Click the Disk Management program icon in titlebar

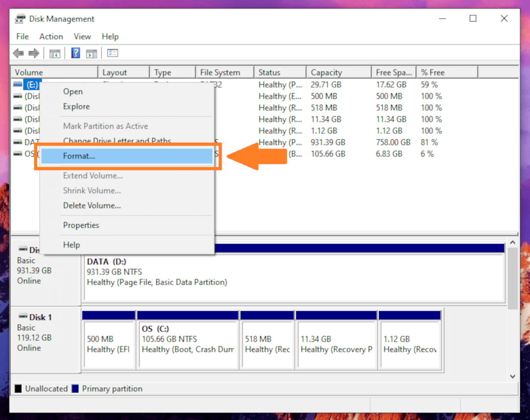click(x=20, y=18)
